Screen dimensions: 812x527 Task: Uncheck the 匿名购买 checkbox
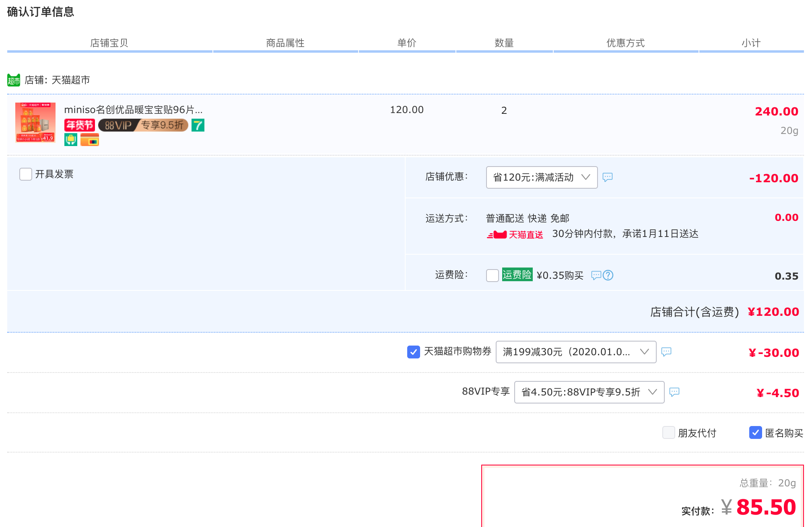[x=756, y=433]
